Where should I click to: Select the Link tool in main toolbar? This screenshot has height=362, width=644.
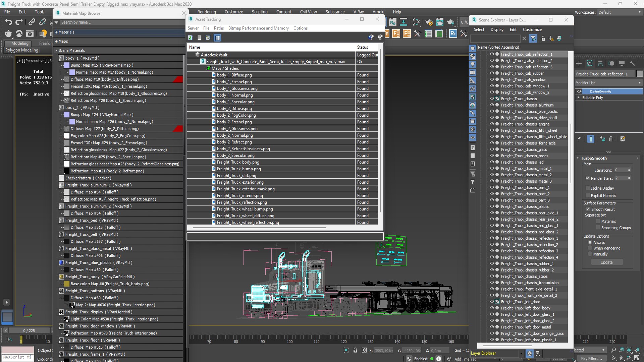click(x=32, y=22)
